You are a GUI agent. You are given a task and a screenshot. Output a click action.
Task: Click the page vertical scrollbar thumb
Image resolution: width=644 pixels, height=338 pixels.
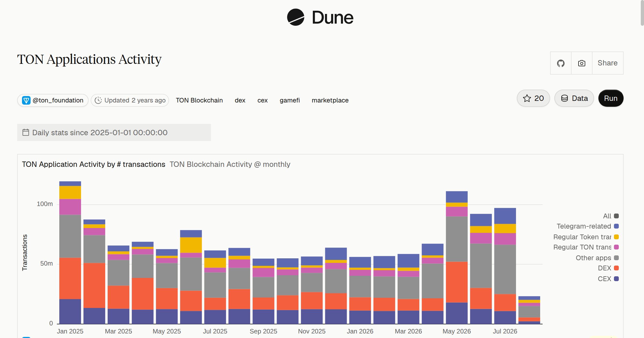[x=642, y=13]
